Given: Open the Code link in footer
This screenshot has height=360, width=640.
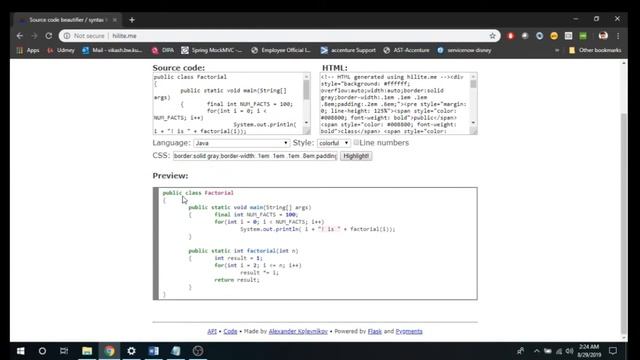Looking at the screenshot, I should [230, 331].
